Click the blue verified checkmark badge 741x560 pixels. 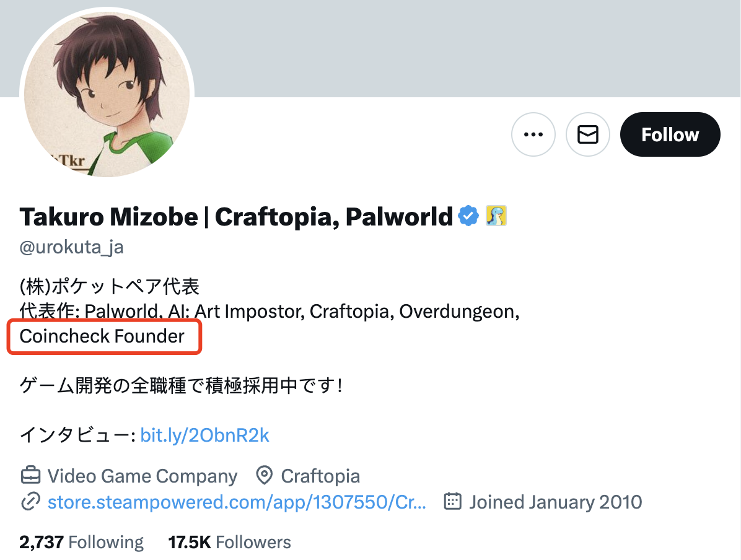click(x=468, y=216)
